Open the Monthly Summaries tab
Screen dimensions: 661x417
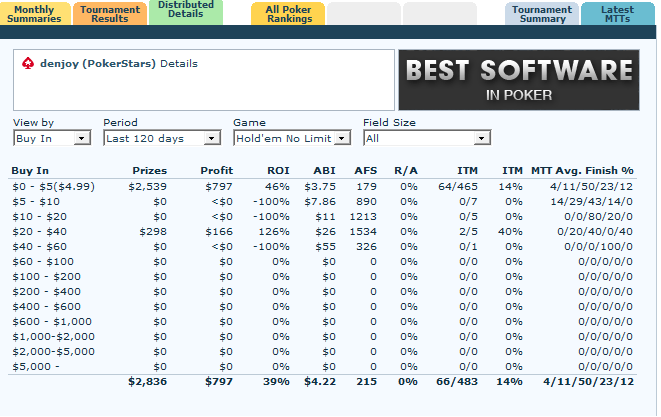point(34,14)
